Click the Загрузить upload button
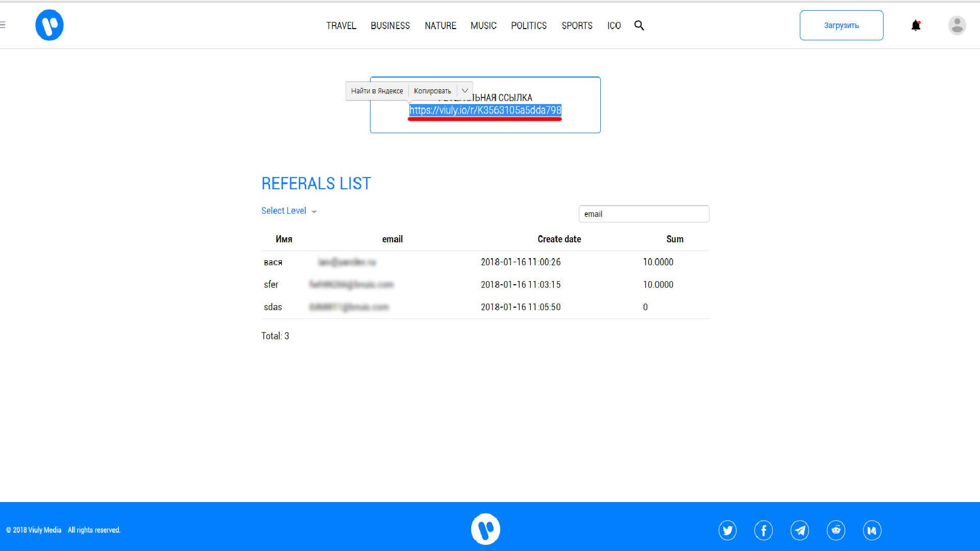The image size is (980, 551). pyautogui.click(x=841, y=26)
